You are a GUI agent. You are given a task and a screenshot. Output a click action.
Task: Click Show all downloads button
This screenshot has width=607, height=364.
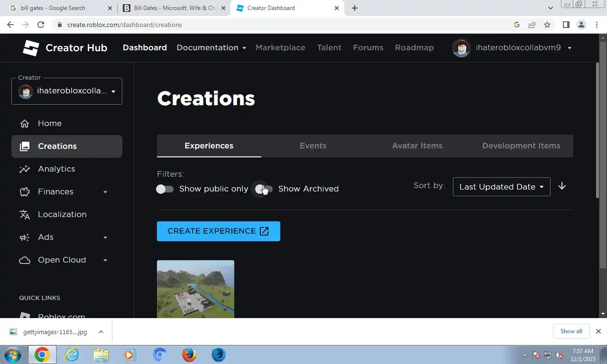click(x=571, y=331)
